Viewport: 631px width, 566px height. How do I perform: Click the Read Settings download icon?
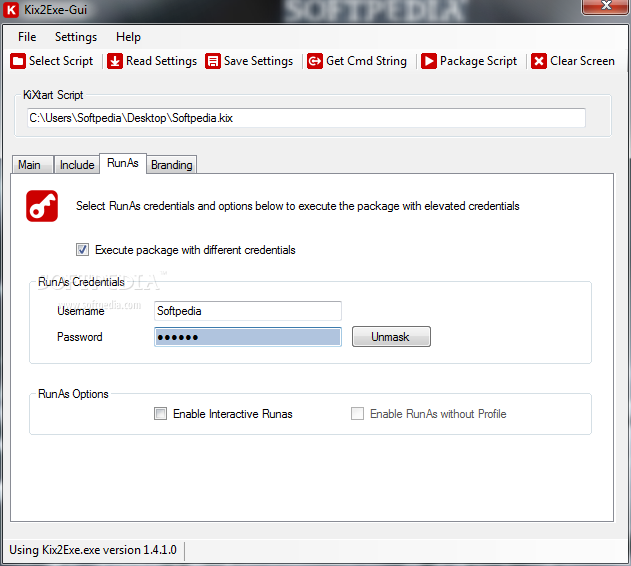tap(115, 61)
